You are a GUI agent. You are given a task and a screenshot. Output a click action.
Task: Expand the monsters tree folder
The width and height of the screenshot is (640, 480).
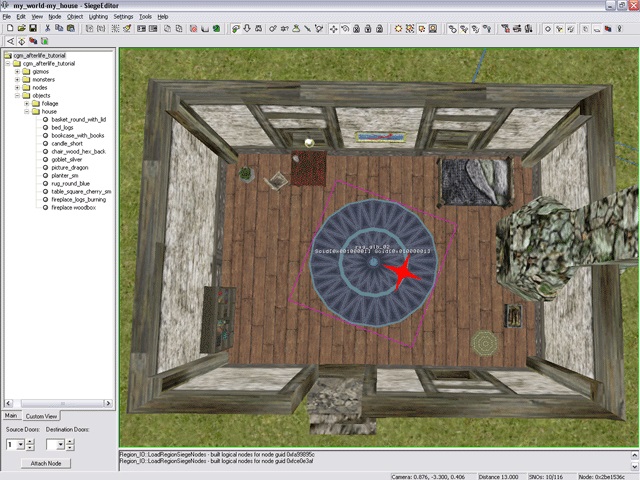coord(17,79)
